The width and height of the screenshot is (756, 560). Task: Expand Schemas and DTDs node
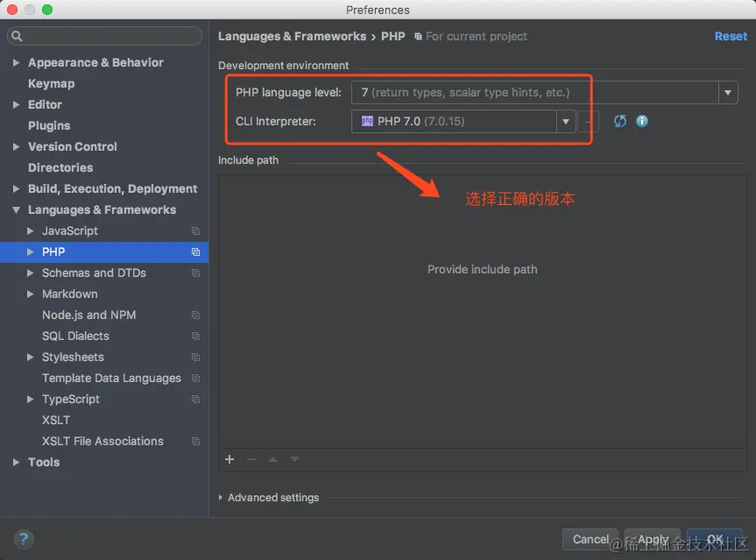pyautogui.click(x=30, y=273)
